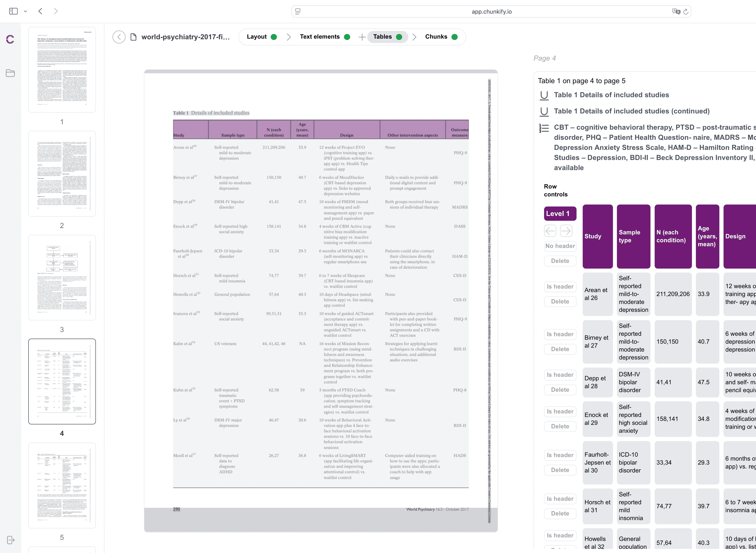756x553 pixels.
Task: Click the 158,141 cell
Action: pos(673,419)
